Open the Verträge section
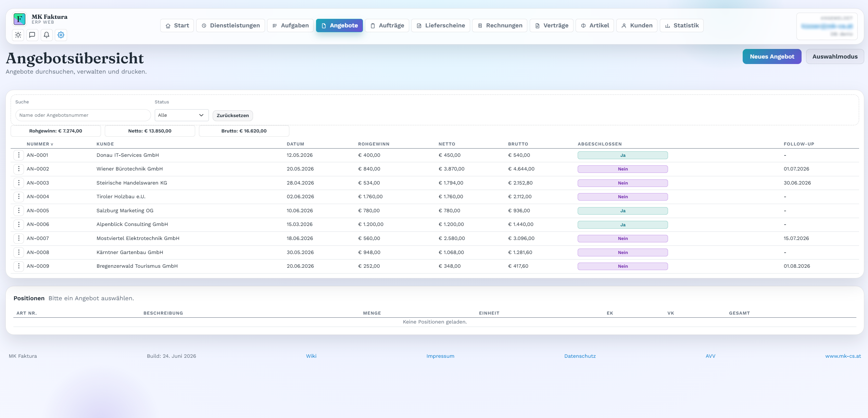The image size is (868, 418). [552, 26]
